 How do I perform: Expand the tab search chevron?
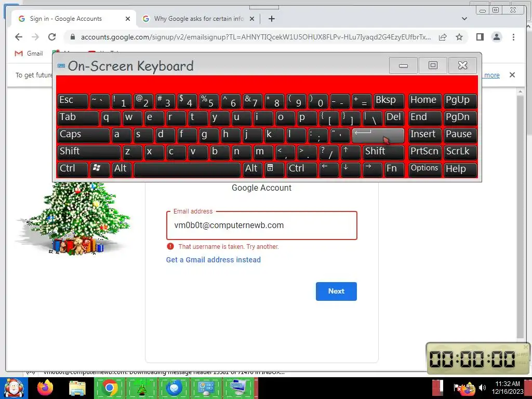pos(464,19)
